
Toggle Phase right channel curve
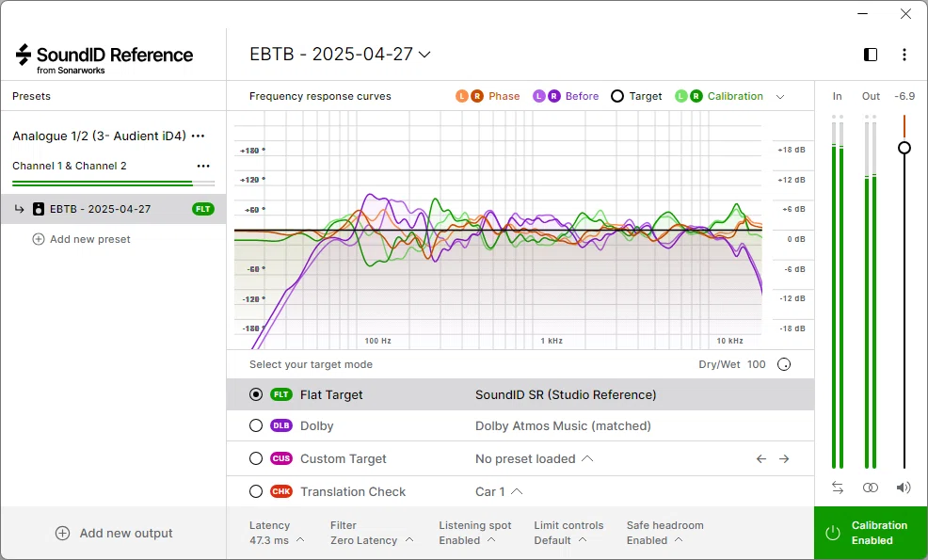(476, 96)
